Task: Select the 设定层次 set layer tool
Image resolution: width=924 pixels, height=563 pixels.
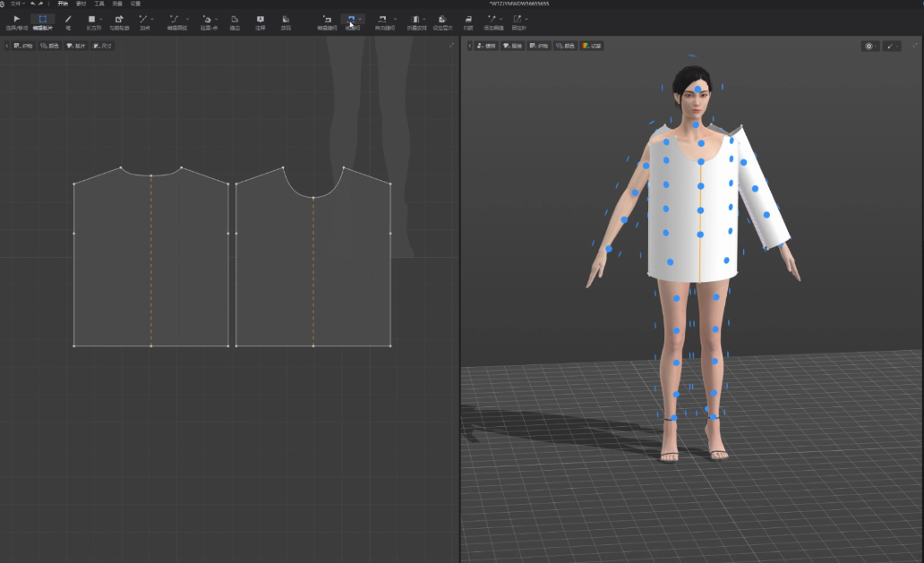Action: click(442, 19)
